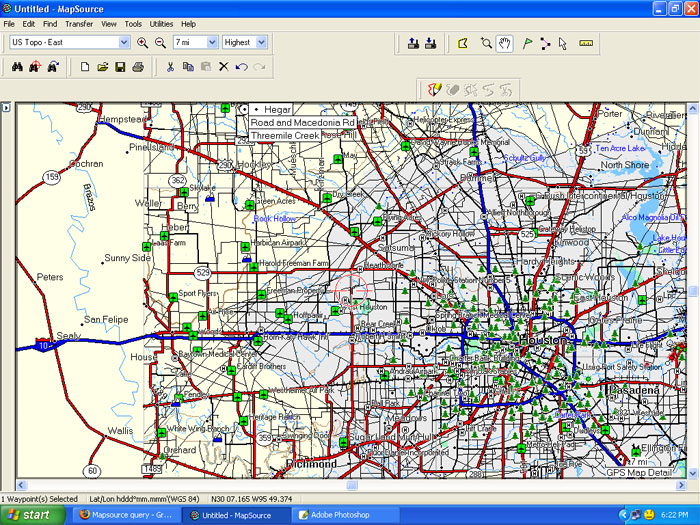Select the Selection arrow tool

click(x=562, y=43)
